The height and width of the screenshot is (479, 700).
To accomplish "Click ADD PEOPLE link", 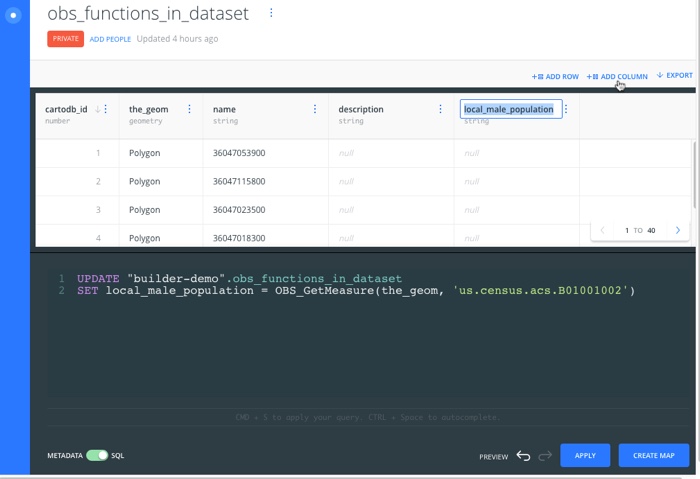I will (x=110, y=39).
